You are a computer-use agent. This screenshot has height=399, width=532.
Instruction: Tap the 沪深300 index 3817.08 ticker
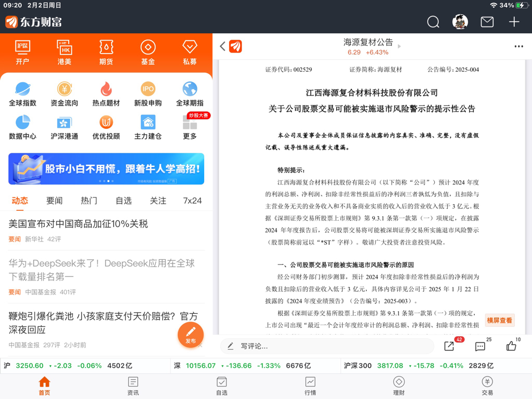(419, 366)
